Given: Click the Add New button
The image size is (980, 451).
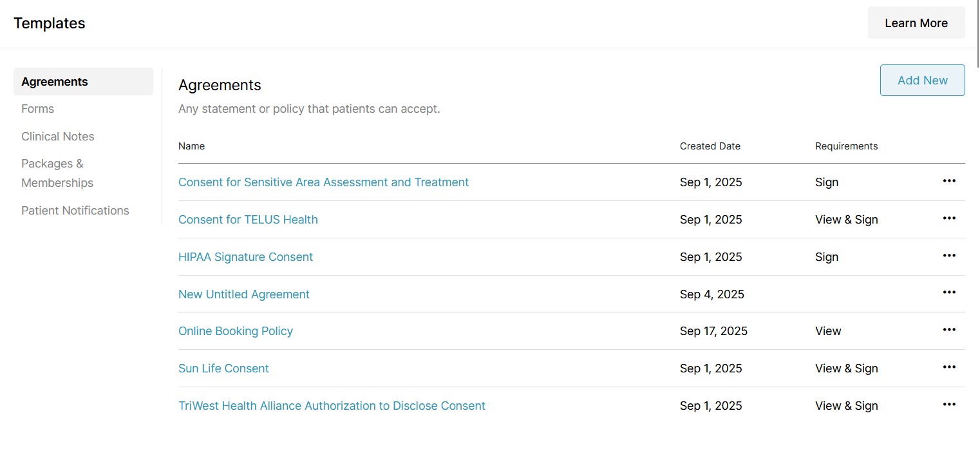Looking at the screenshot, I should [x=922, y=81].
